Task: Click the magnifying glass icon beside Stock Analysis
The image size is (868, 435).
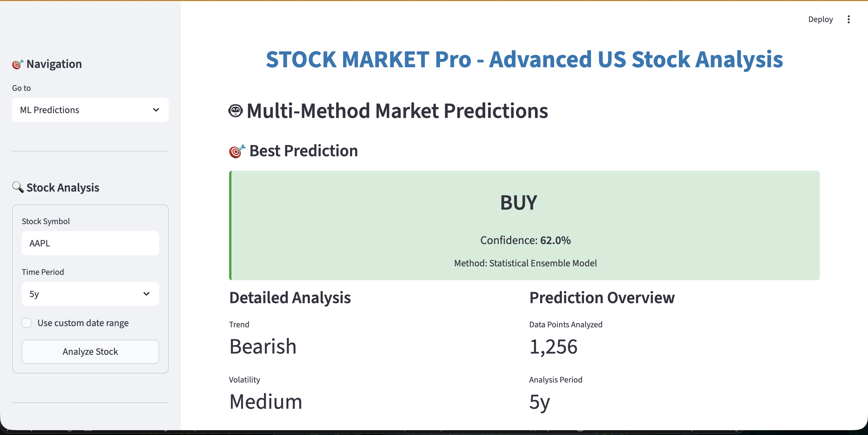Action: pyautogui.click(x=17, y=187)
